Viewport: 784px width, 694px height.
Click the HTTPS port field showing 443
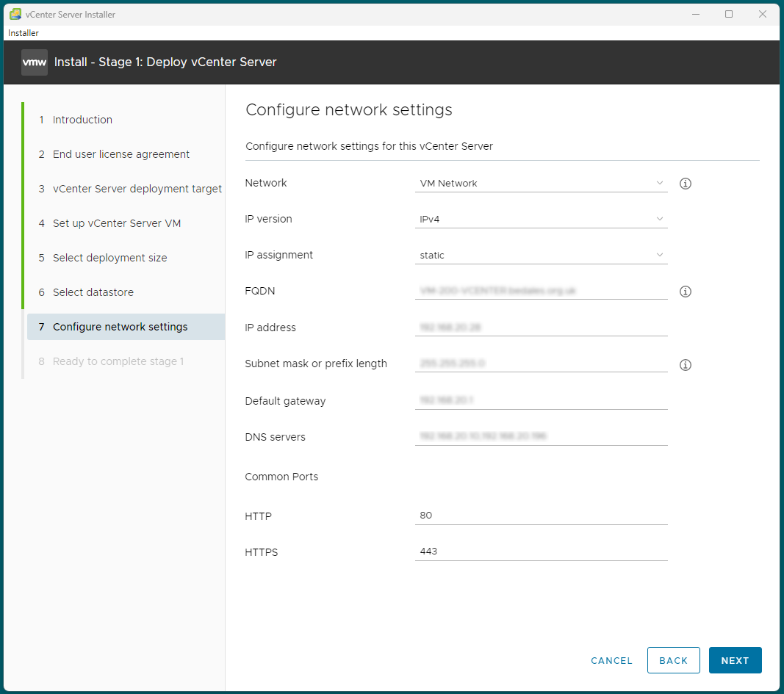pos(541,552)
